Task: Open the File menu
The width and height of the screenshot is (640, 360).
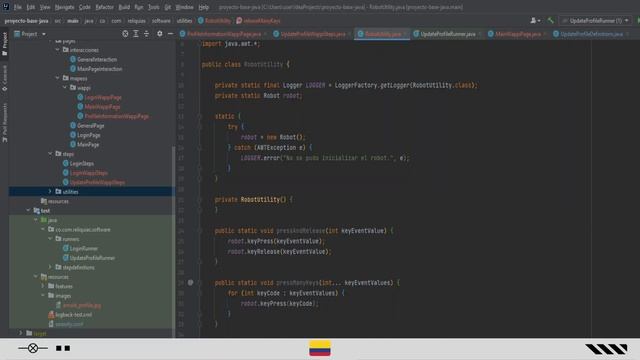Action: pyautogui.click(x=18, y=7)
